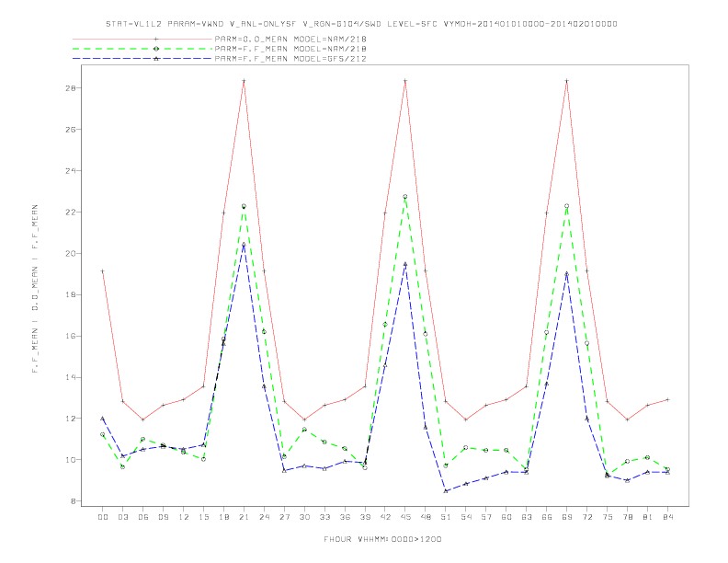Click y-axis tick label 26
Viewport: 728px width, 563px height.
click(70, 130)
